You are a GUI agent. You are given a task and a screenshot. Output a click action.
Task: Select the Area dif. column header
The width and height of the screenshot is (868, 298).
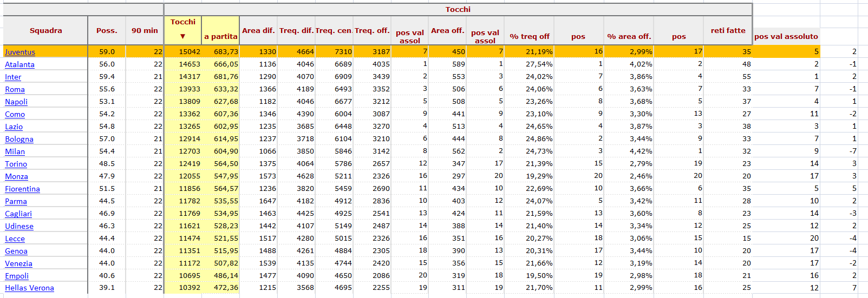(x=258, y=30)
